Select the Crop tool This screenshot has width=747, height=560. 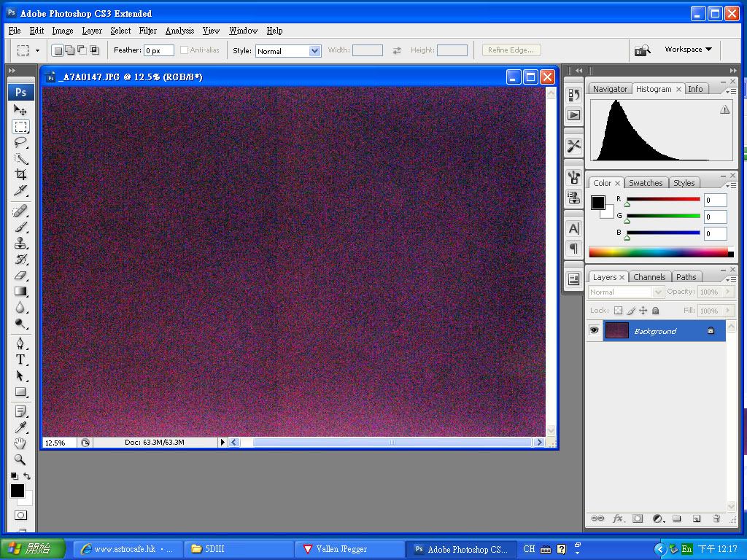(x=20, y=175)
